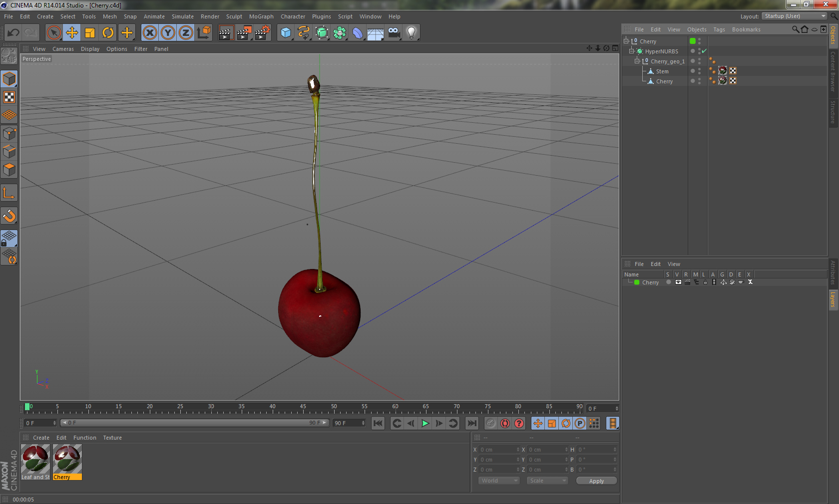Toggle Autokeying button

pyautogui.click(x=505, y=423)
